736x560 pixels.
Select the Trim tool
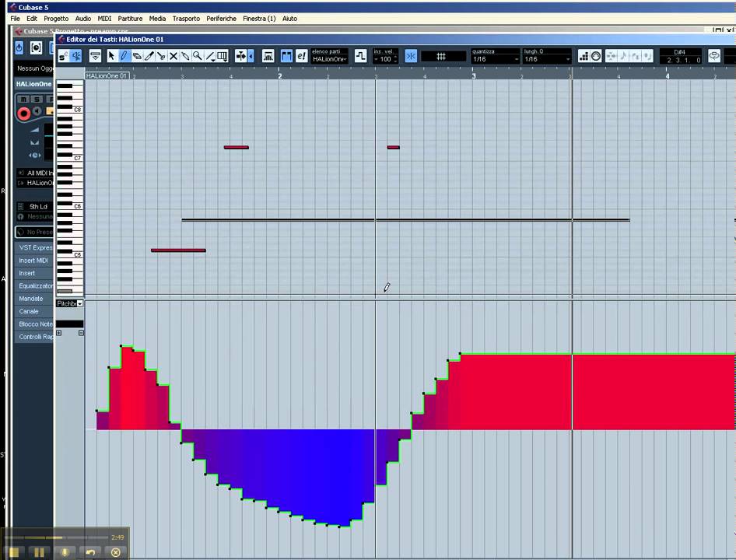149,56
